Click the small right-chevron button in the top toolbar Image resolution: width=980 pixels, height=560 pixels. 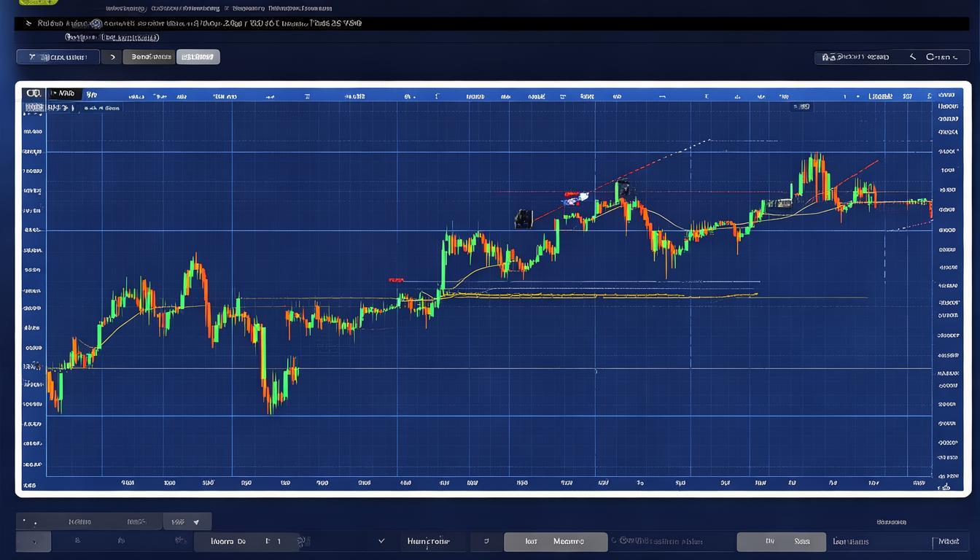112,57
